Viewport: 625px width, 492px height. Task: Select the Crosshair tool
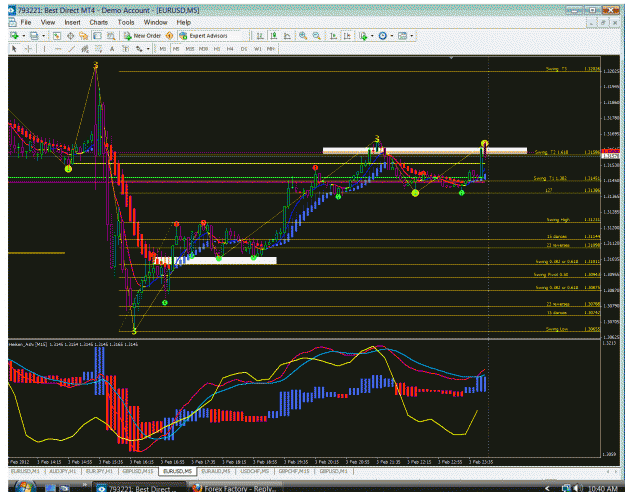click(x=28, y=49)
